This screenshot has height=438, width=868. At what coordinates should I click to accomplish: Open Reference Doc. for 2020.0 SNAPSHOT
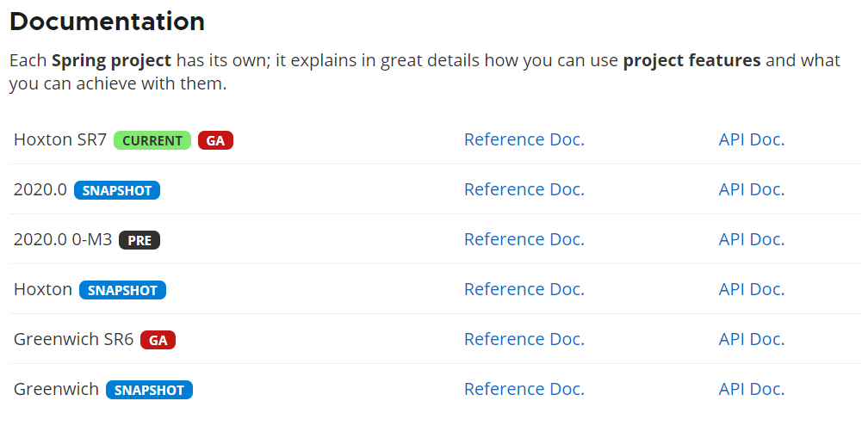click(x=524, y=189)
